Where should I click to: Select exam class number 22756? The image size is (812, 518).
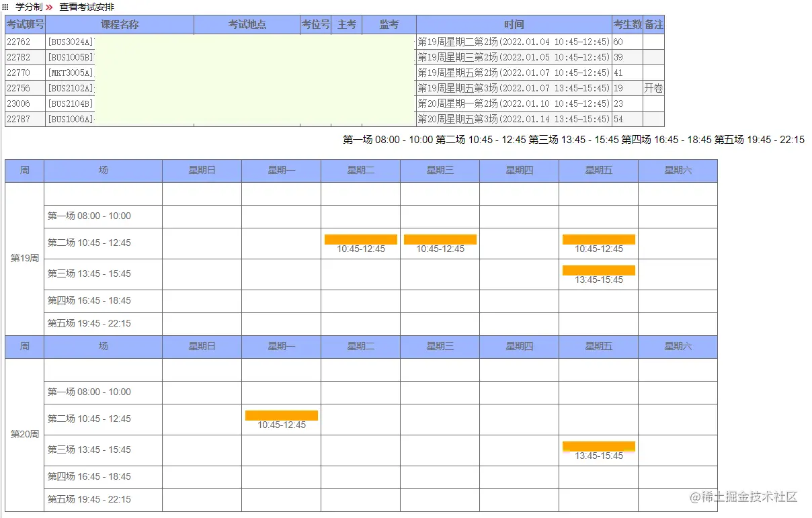point(19,88)
